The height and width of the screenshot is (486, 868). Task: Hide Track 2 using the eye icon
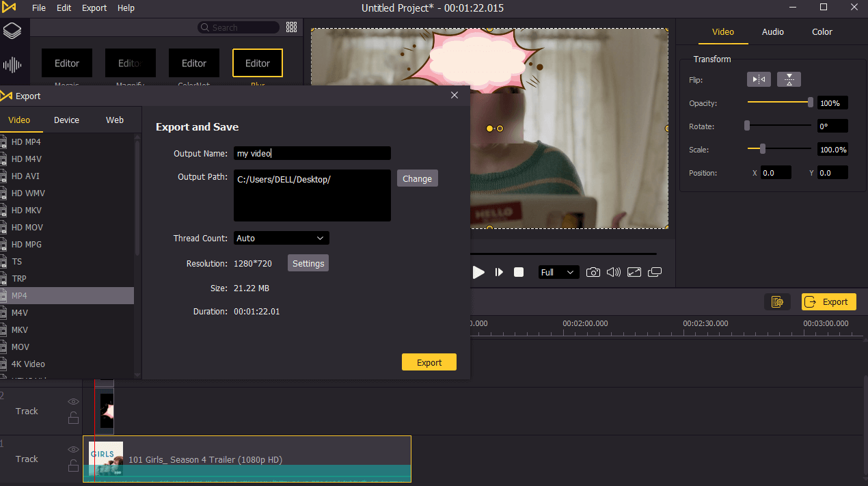coord(73,401)
